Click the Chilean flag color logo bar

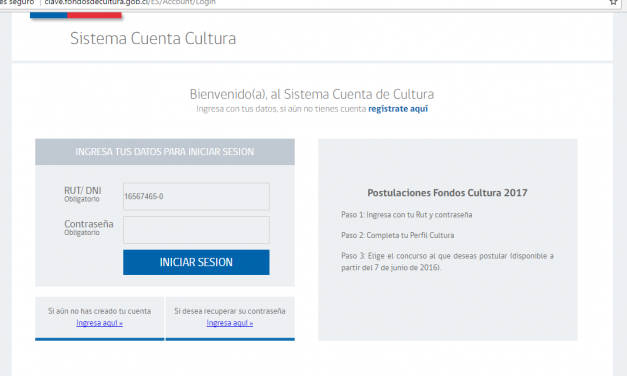point(76,15)
